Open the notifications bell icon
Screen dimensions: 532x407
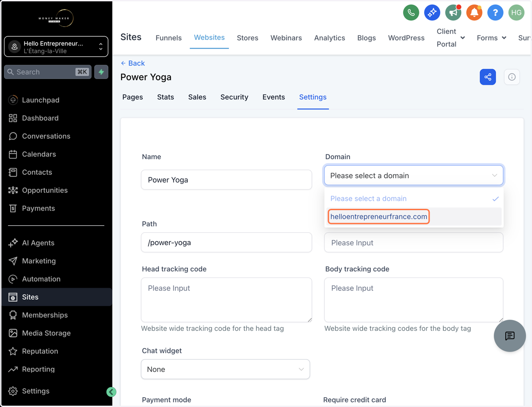pyautogui.click(x=474, y=13)
